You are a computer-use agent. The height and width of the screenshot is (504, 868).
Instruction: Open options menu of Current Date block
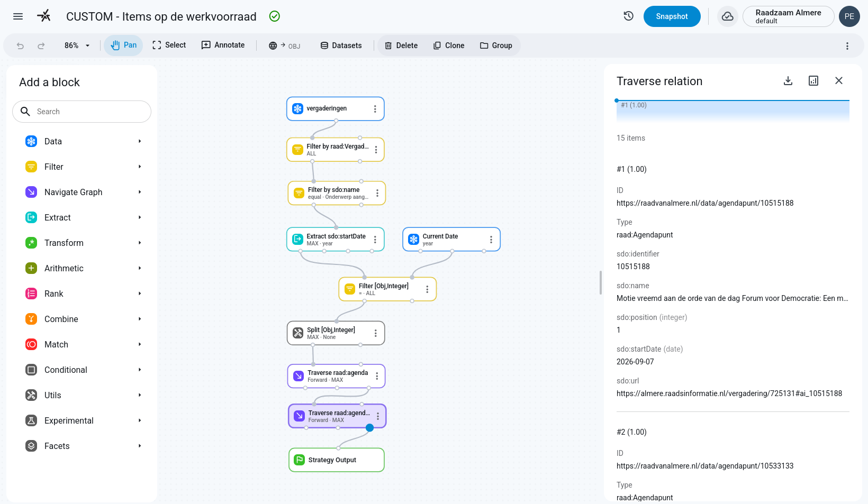click(x=491, y=240)
